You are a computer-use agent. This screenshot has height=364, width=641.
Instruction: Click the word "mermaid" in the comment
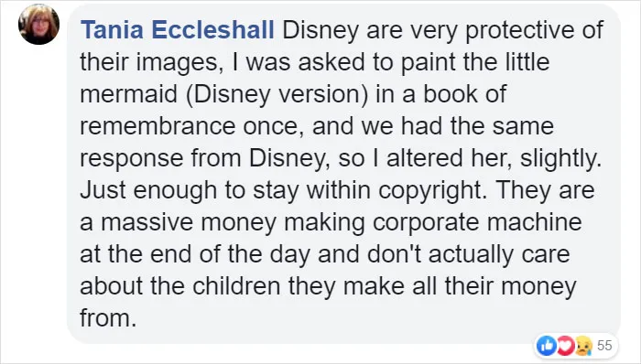(x=129, y=94)
